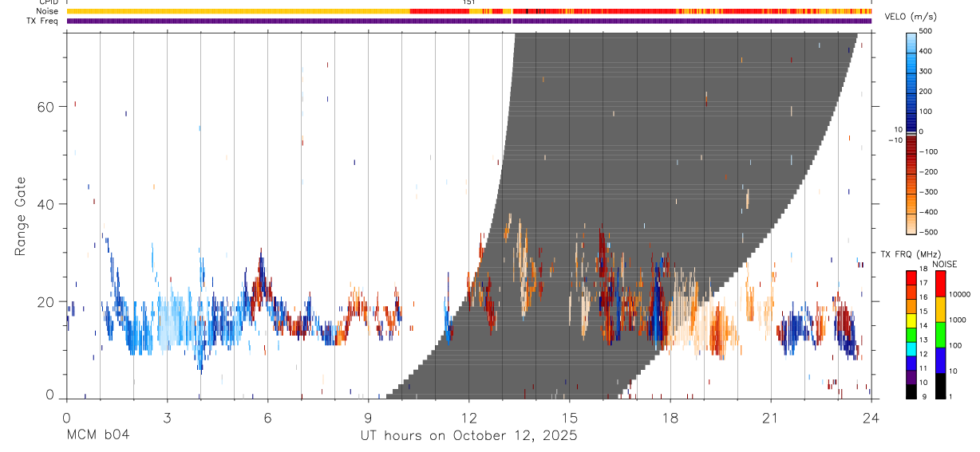Click the TX Freq row label at top left

[42, 21]
